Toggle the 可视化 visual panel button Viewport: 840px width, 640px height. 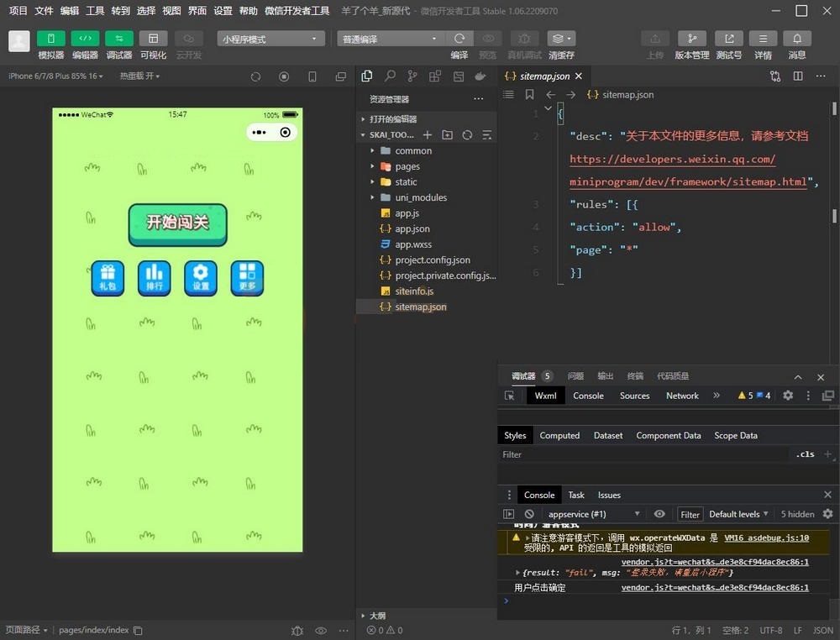tap(153, 39)
